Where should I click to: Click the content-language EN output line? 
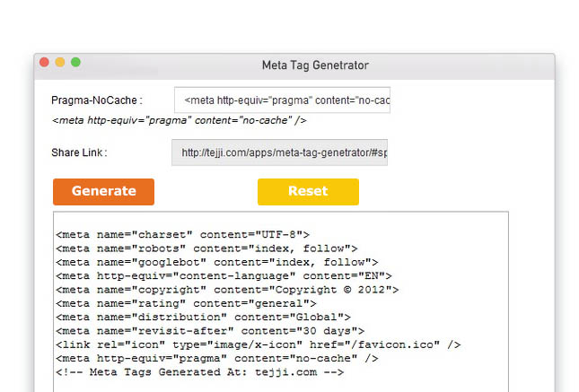click(224, 275)
